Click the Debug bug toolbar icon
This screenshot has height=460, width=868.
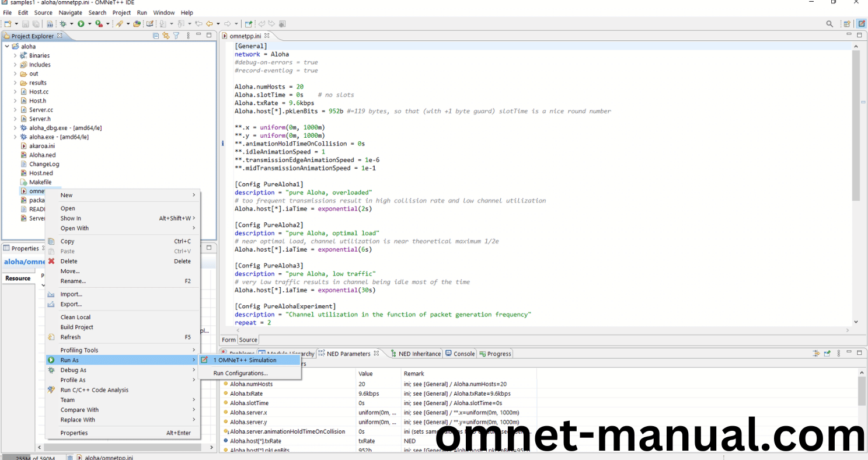(63, 24)
